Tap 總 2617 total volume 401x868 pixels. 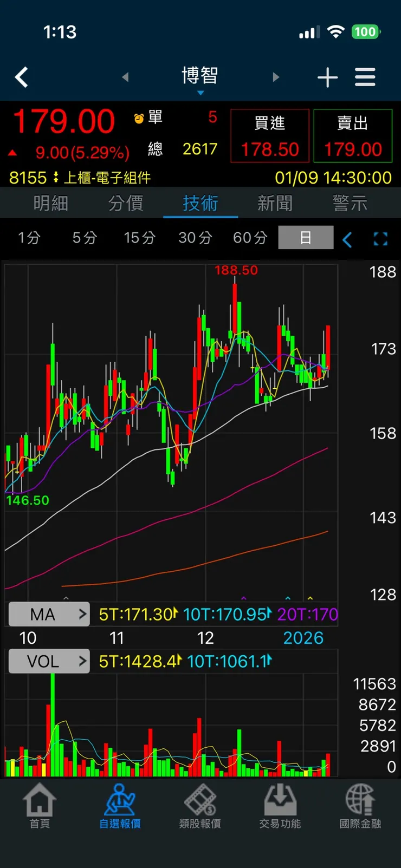point(183,149)
